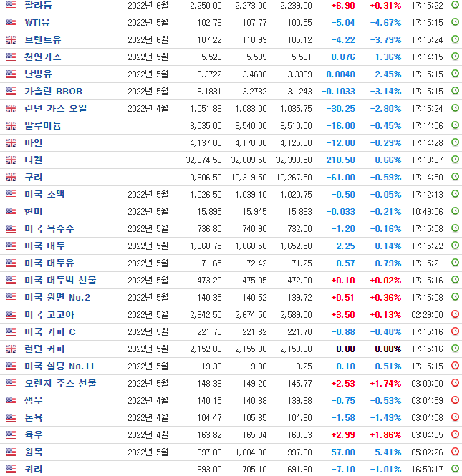This screenshot has width=462, height=476.
Task: Open the 오렌지 주스 선물 link
Action: point(60,383)
